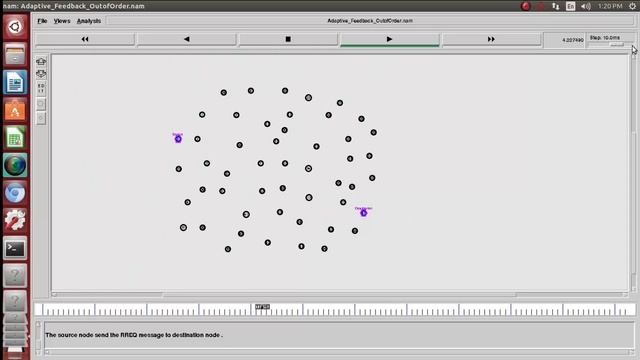Viewport: 640px width, 360px height.
Task: Open the Terminal from dock
Action: 15,248
